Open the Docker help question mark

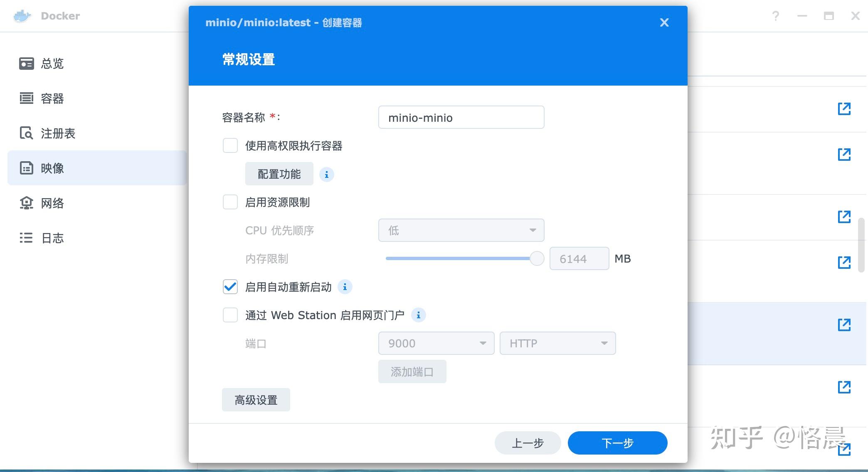tap(775, 16)
